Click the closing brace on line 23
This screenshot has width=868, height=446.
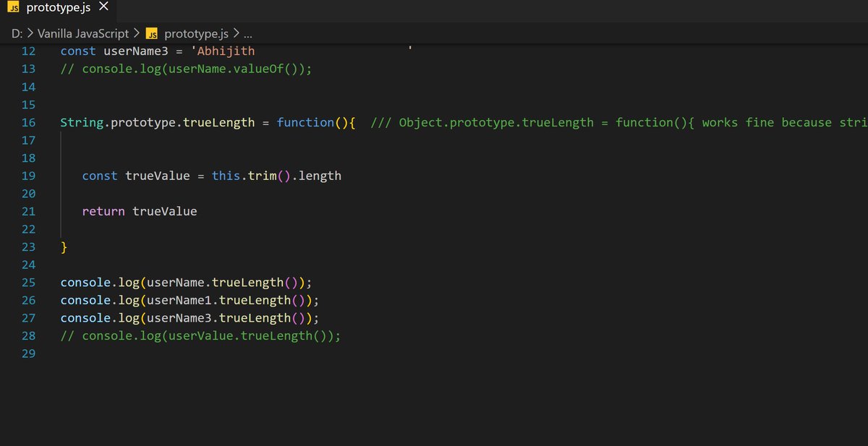62,246
